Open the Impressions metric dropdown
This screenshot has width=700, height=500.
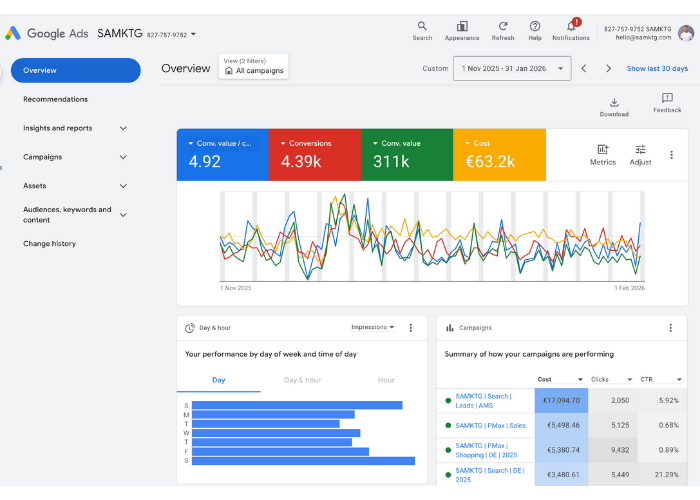(373, 327)
